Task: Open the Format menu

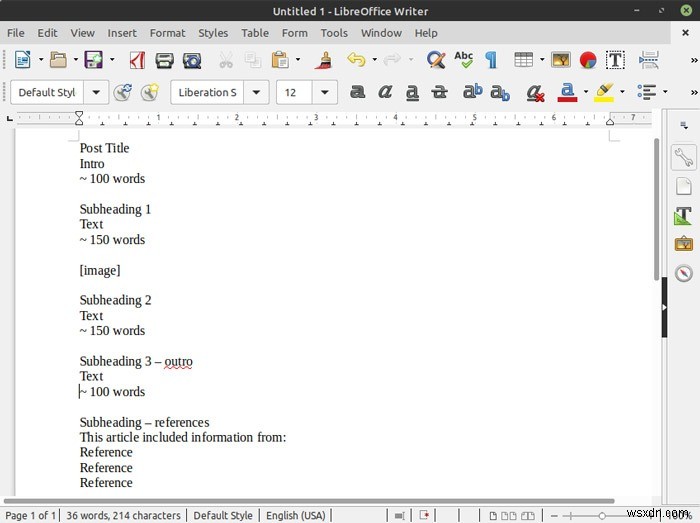Action: coord(167,33)
